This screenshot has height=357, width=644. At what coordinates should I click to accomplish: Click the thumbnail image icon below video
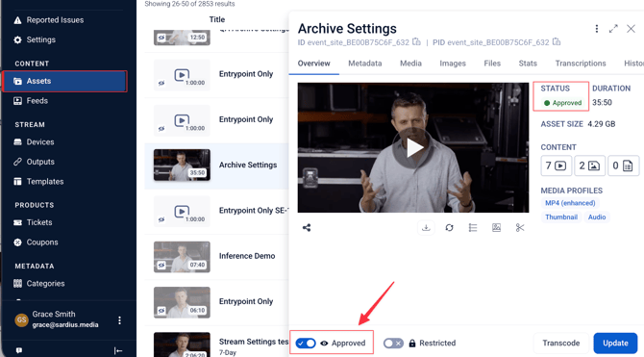(x=496, y=227)
